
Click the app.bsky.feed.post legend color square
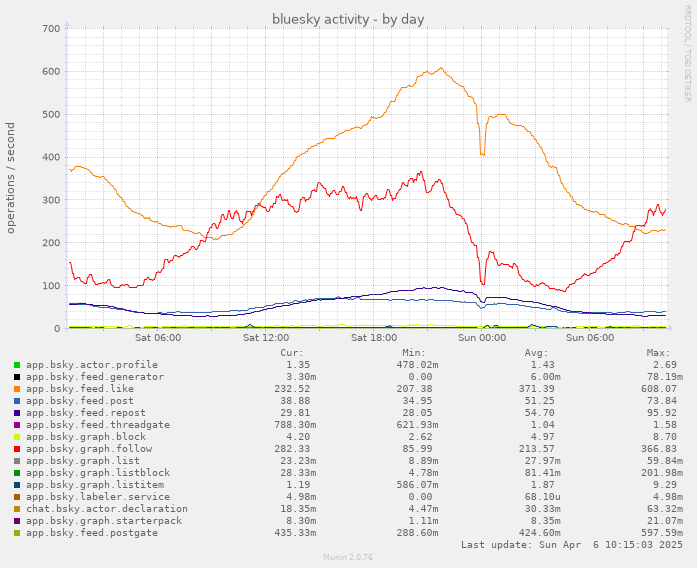17,401
